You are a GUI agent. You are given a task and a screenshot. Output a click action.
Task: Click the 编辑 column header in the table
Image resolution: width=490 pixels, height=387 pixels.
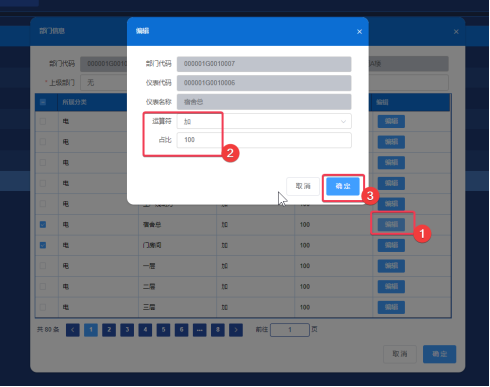tap(382, 102)
